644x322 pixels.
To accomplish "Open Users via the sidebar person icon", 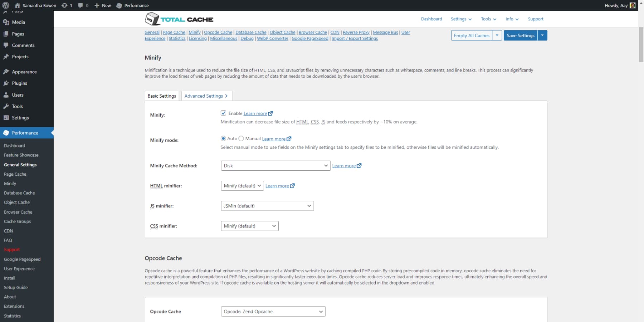I will point(6,95).
